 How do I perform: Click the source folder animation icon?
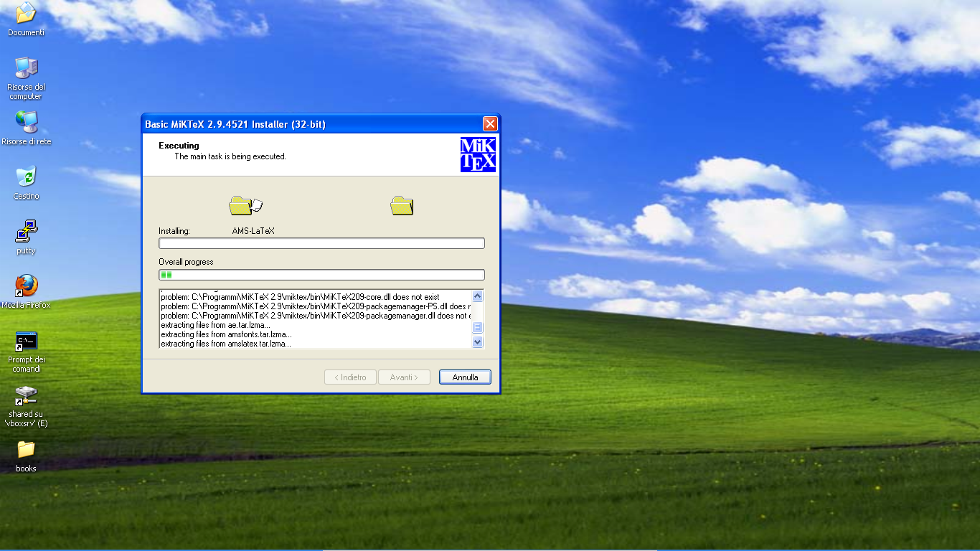coord(245,206)
